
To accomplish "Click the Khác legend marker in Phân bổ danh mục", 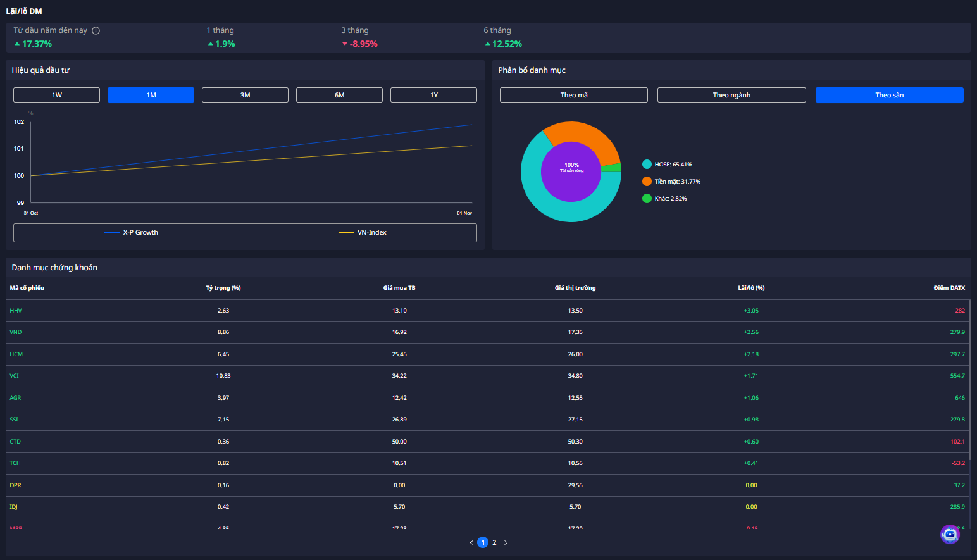I will [x=646, y=198].
